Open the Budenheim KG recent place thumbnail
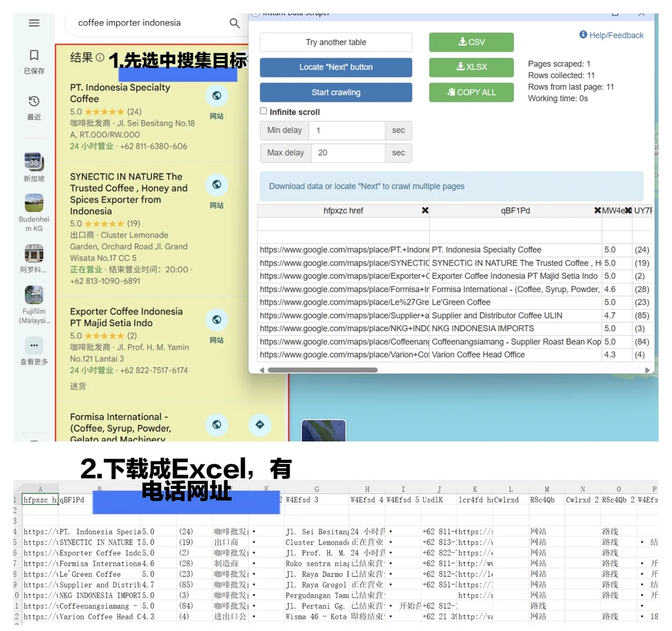 pyautogui.click(x=34, y=203)
